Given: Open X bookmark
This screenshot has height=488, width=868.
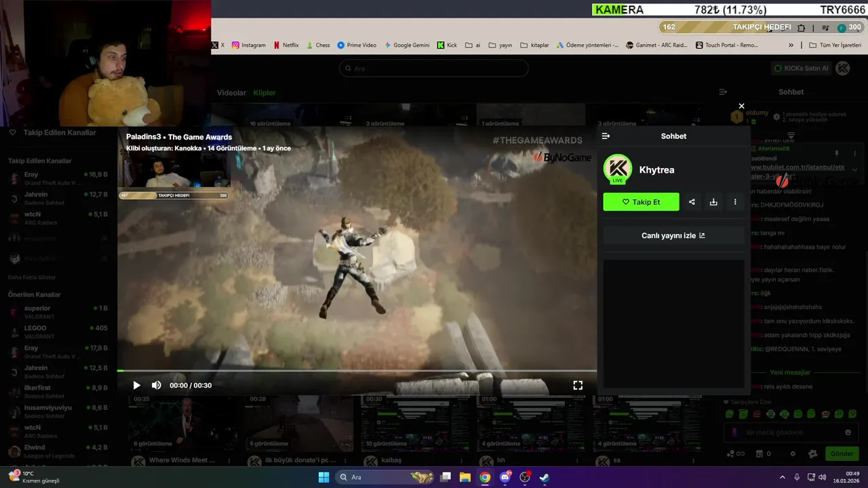Looking at the screenshot, I should 218,45.
